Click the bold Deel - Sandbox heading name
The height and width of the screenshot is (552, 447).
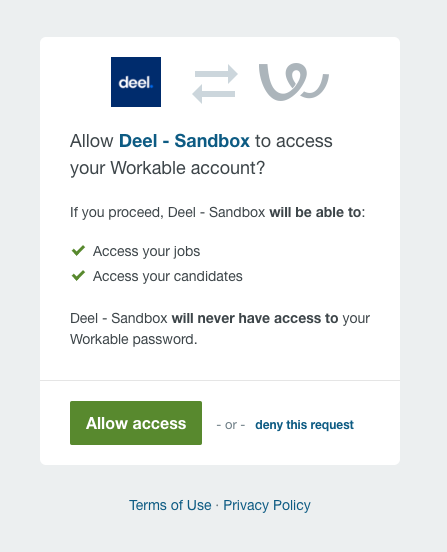(184, 141)
